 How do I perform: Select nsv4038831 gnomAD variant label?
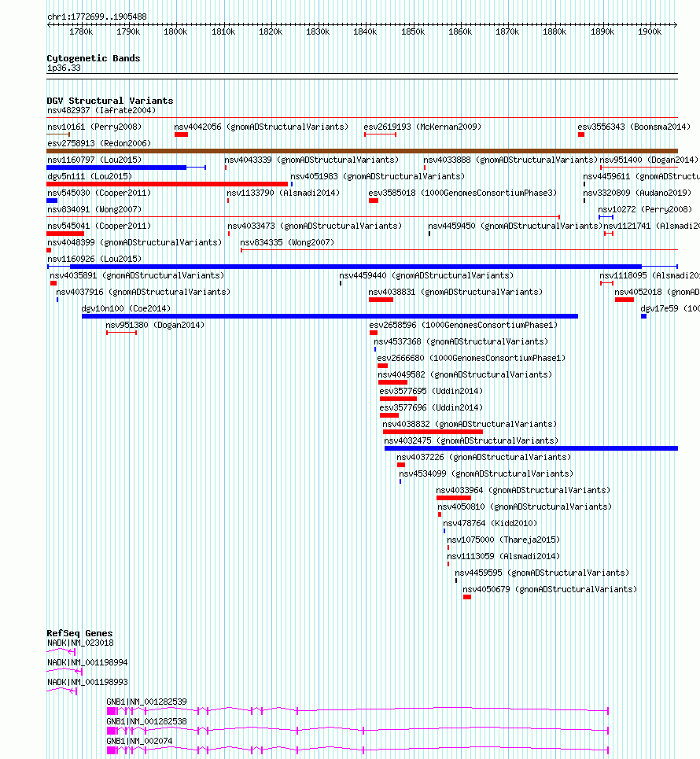click(455, 292)
